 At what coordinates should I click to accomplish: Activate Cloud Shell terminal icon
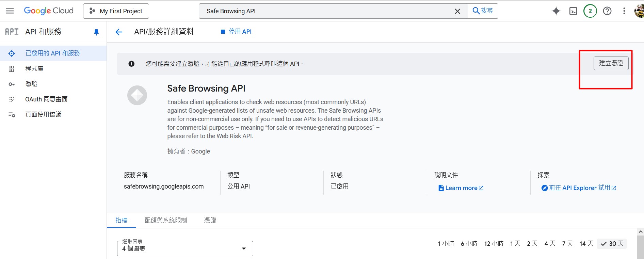tap(573, 11)
